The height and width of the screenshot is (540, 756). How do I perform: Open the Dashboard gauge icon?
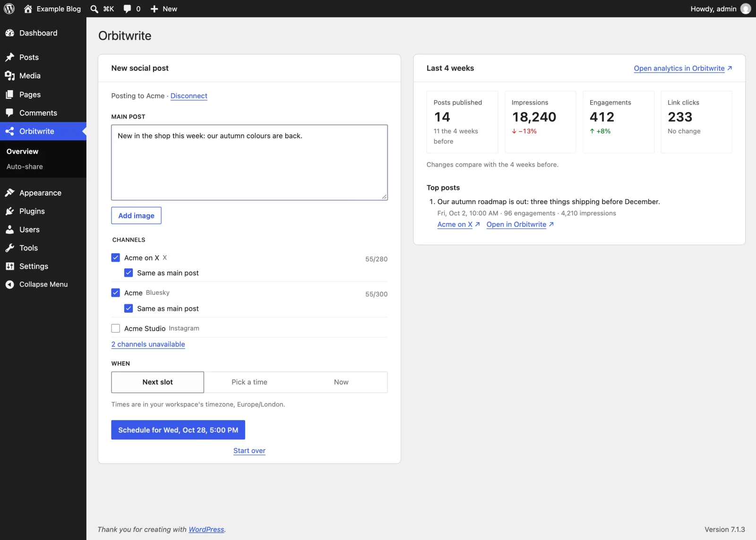pyautogui.click(x=9, y=33)
